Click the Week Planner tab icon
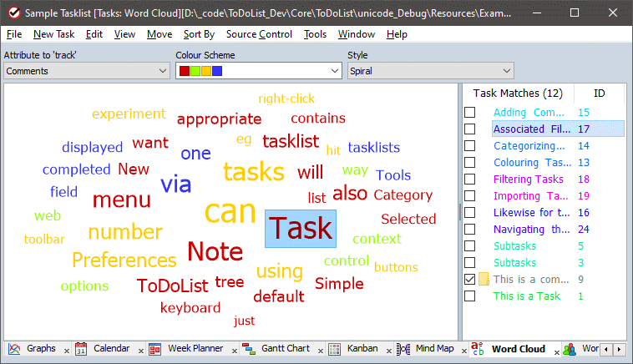 154,349
